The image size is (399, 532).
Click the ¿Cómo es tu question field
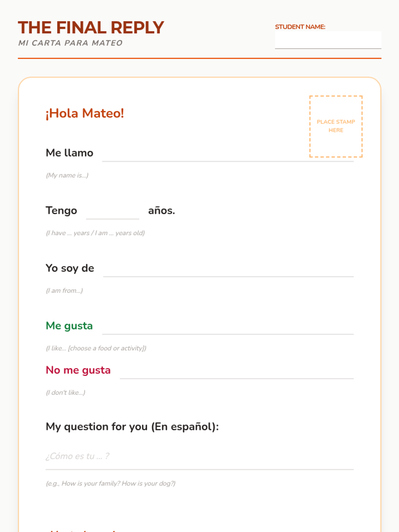199,456
